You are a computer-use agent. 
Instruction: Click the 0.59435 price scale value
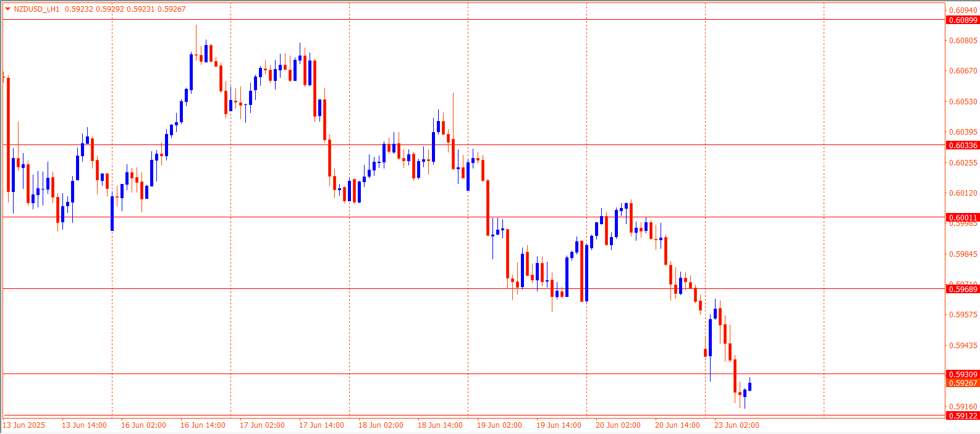(x=963, y=346)
